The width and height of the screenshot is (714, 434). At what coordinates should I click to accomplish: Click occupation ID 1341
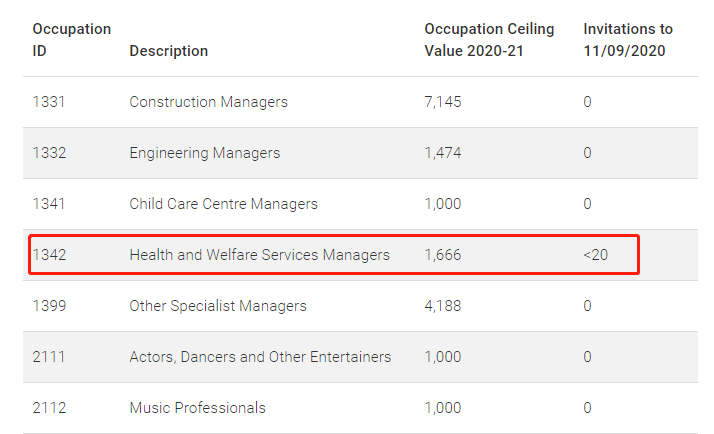click(49, 204)
